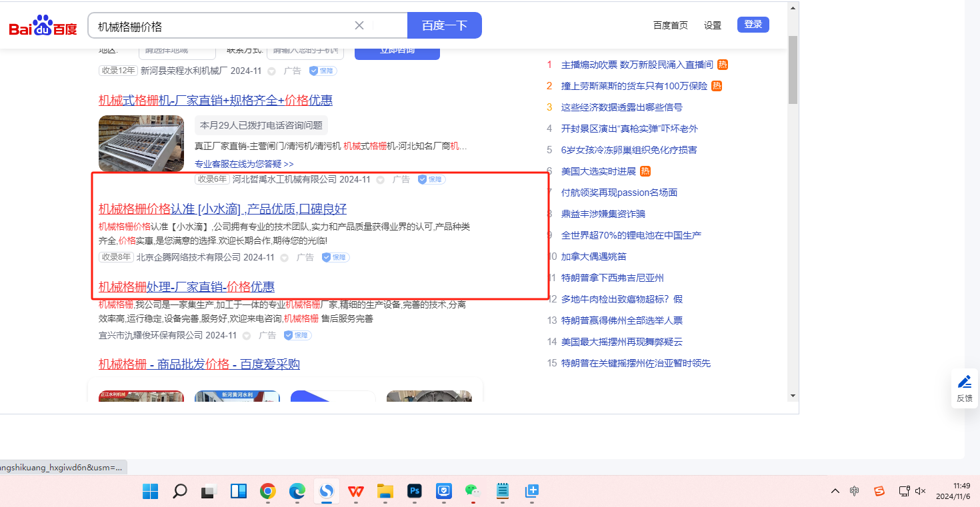Image resolution: width=980 pixels, height=507 pixels.
Task: Expand dropdown arrow beside 北京企腾网络技术有限公司 2024-11
Action: pos(284,258)
